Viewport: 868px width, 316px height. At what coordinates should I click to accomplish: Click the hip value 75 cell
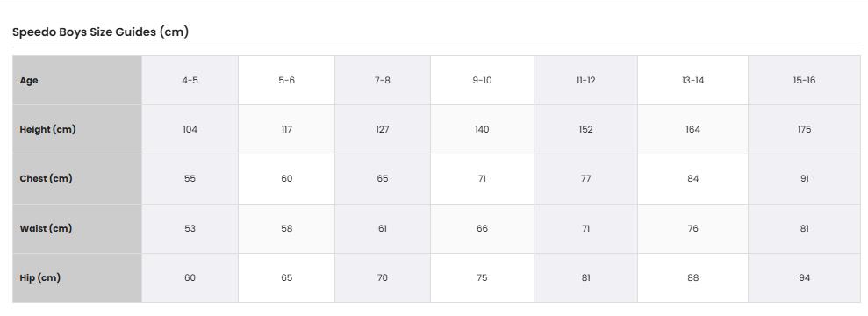(482, 277)
